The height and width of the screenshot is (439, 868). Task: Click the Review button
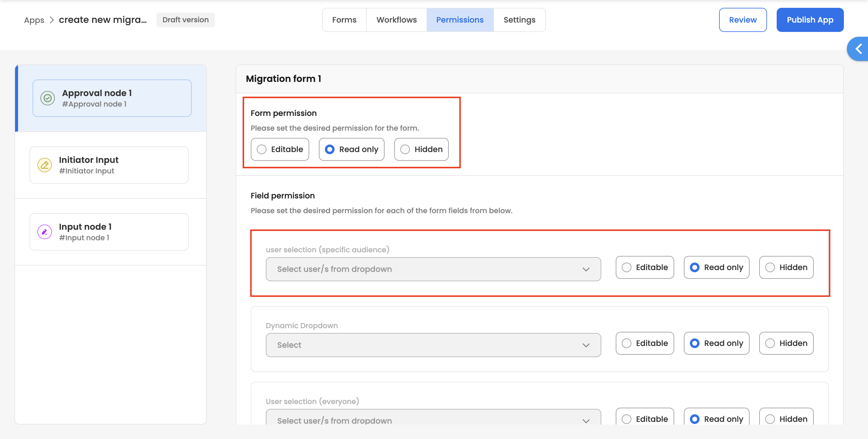[743, 20]
